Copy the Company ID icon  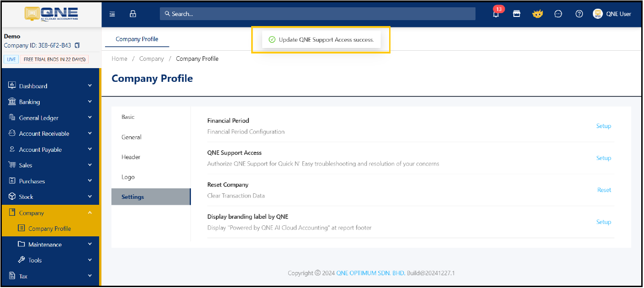point(77,45)
